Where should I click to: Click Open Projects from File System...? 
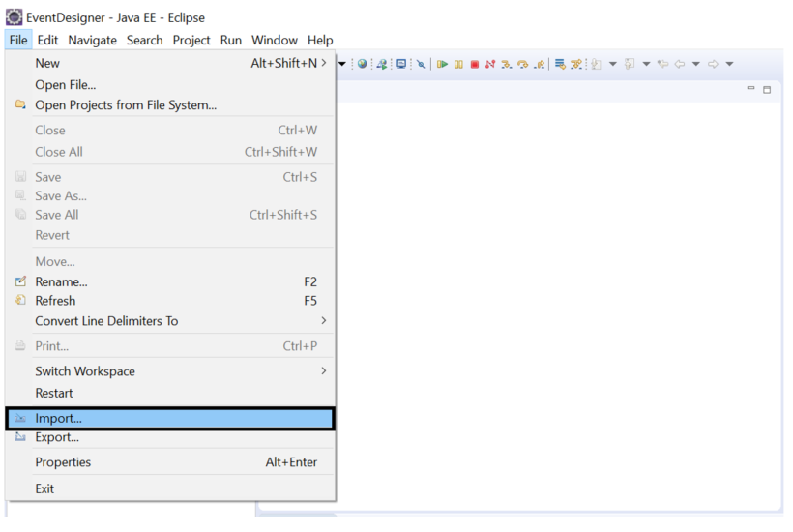coord(126,104)
